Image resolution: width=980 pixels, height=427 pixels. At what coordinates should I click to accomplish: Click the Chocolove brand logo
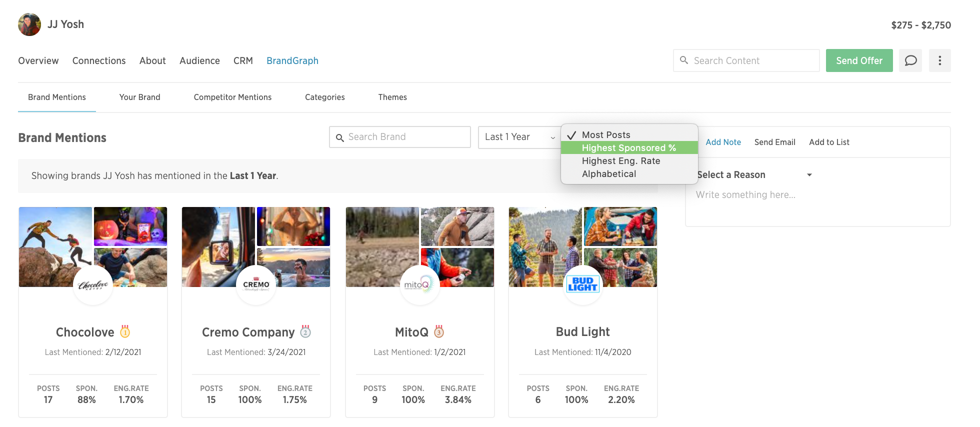pos(93,285)
